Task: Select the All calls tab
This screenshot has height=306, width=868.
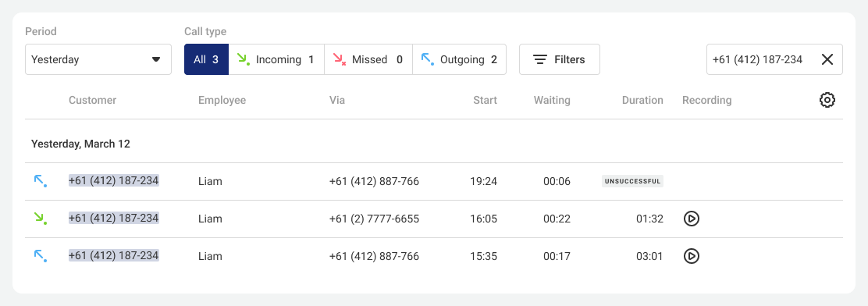Action: click(x=206, y=59)
